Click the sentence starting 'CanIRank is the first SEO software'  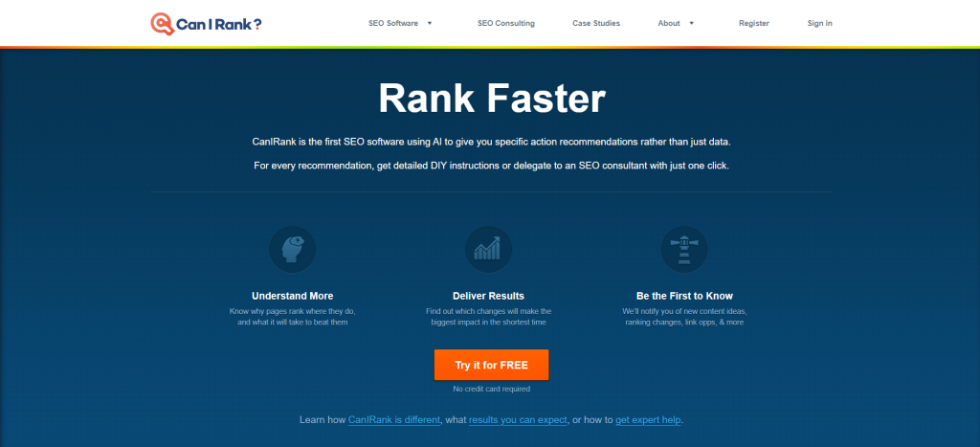click(x=491, y=142)
